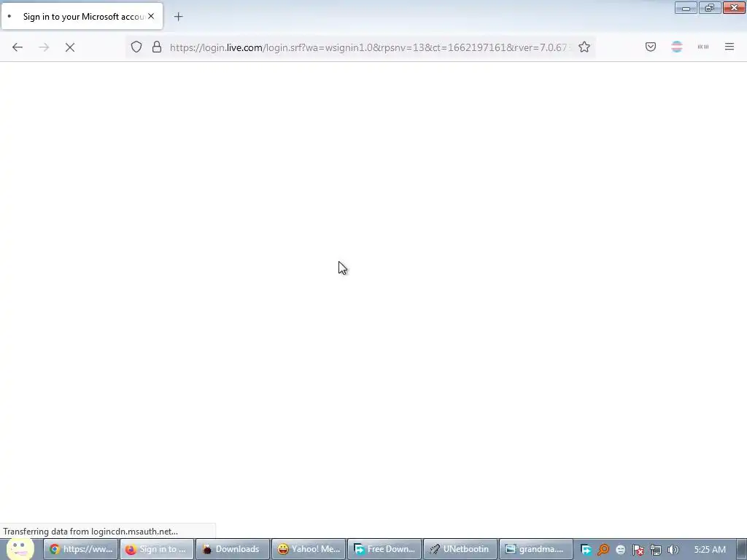Click the 5:25 AM system clock
This screenshot has height=560, width=747.
pos(710,550)
